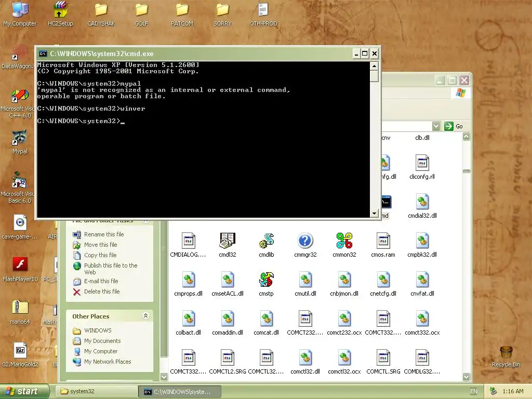Select the clb.dll file name

(422, 138)
